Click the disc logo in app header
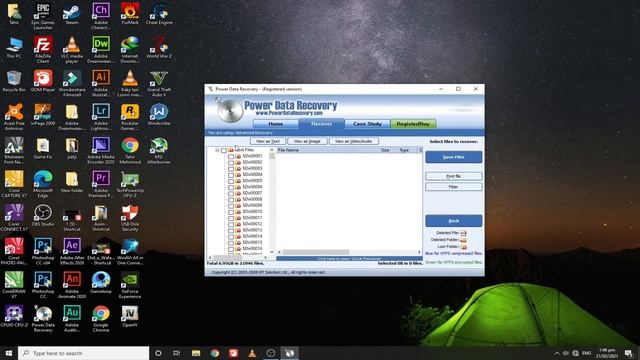 tap(230, 110)
